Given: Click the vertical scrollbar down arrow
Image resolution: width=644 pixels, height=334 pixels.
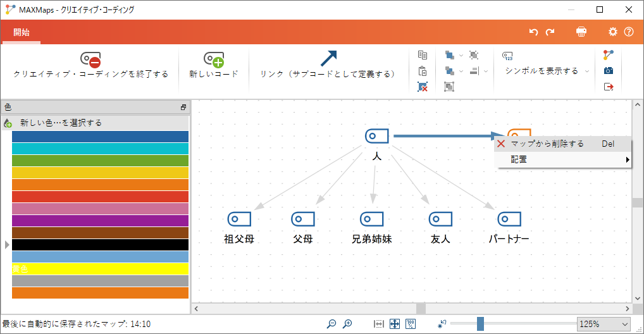Looking at the screenshot, I should click(x=638, y=299).
